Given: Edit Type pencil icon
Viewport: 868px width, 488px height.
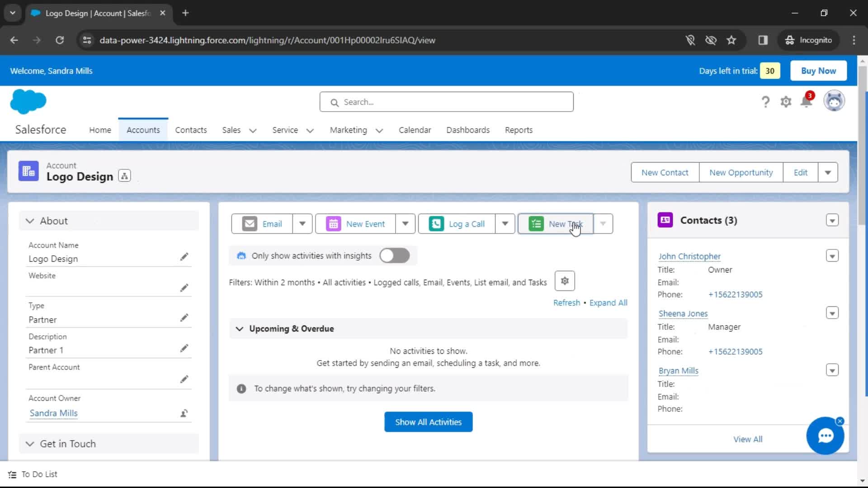Looking at the screenshot, I should (x=184, y=318).
